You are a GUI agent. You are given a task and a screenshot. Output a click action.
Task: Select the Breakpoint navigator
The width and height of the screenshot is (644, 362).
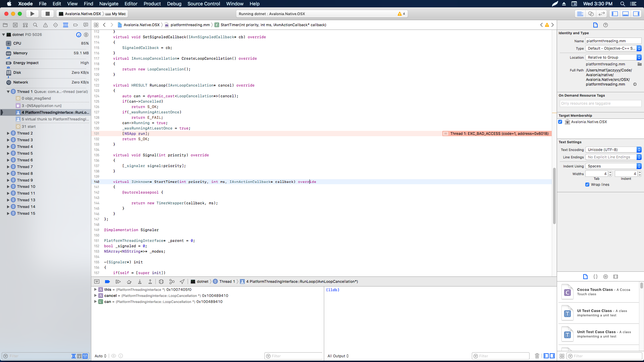click(76, 25)
